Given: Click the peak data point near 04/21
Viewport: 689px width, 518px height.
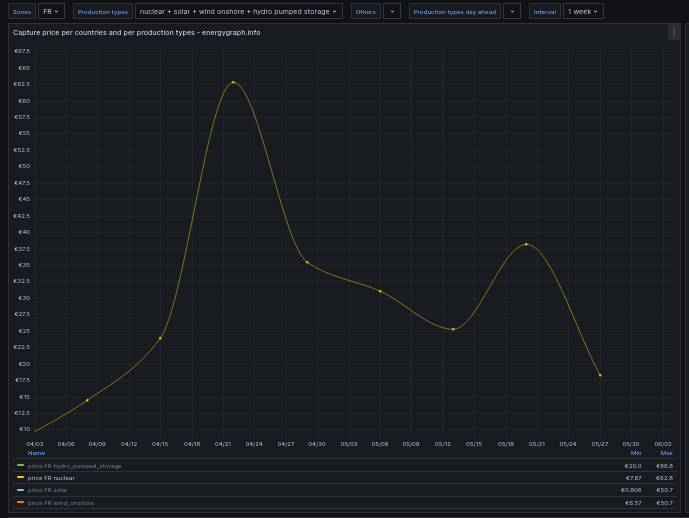Looking at the screenshot, I should click(233, 82).
